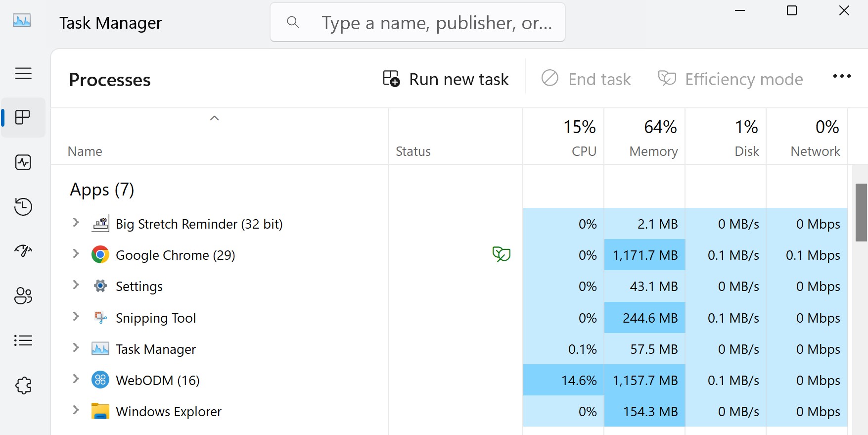Open the Services page icon
The image size is (868, 435).
[23, 385]
